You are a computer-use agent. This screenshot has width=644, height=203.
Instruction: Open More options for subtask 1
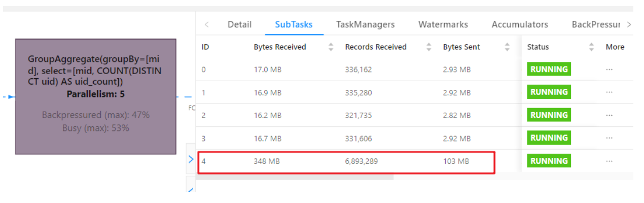click(609, 92)
